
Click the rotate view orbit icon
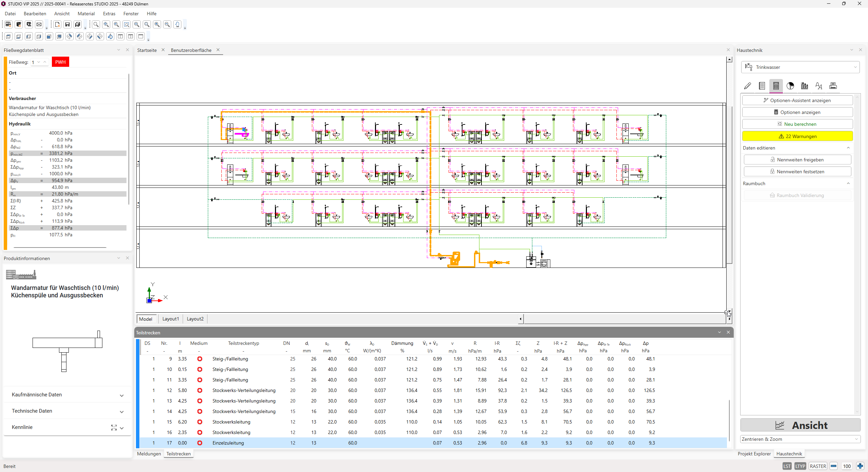point(110,36)
